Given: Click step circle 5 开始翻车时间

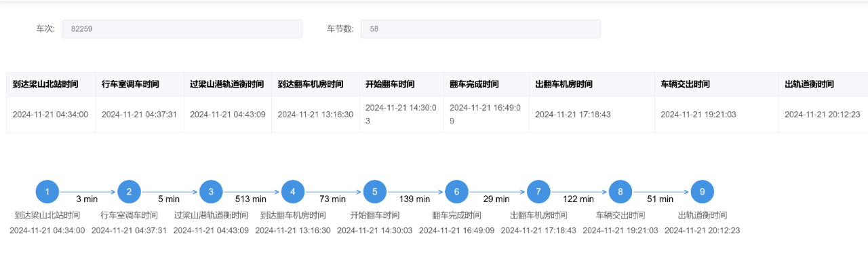Looking at the screenshot, I should (x=375, y=191).
